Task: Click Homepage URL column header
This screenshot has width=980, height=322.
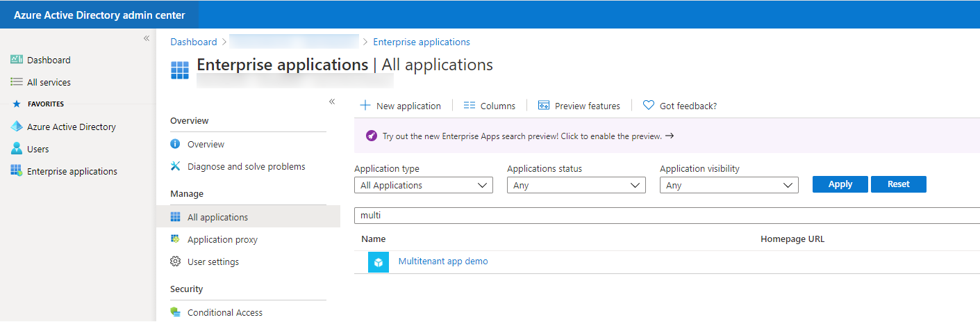Action: [x=792, y=239]
